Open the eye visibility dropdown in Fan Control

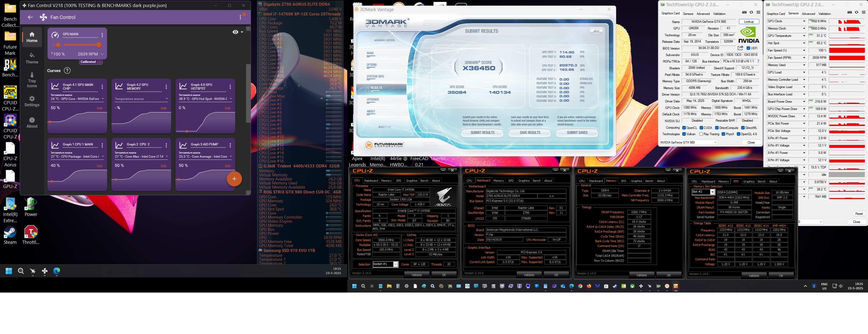click(238, 32)
